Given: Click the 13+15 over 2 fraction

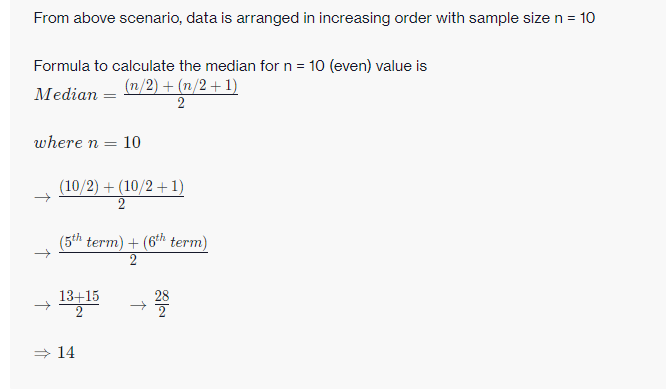Looking at the screenshot, I should 79,304.
